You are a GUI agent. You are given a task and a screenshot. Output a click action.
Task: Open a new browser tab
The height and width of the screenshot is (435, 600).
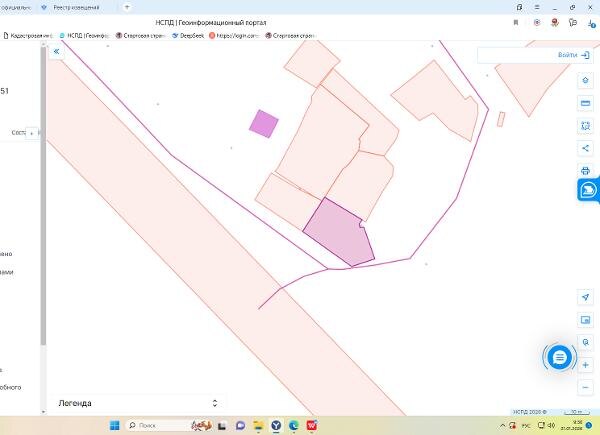(x=127, y=7)
